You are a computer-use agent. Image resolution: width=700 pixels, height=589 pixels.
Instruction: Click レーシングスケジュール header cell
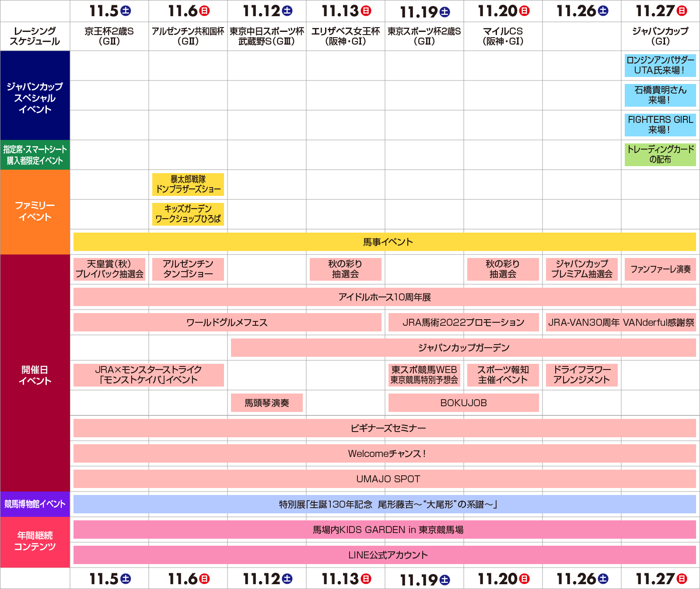click(35, 36)
